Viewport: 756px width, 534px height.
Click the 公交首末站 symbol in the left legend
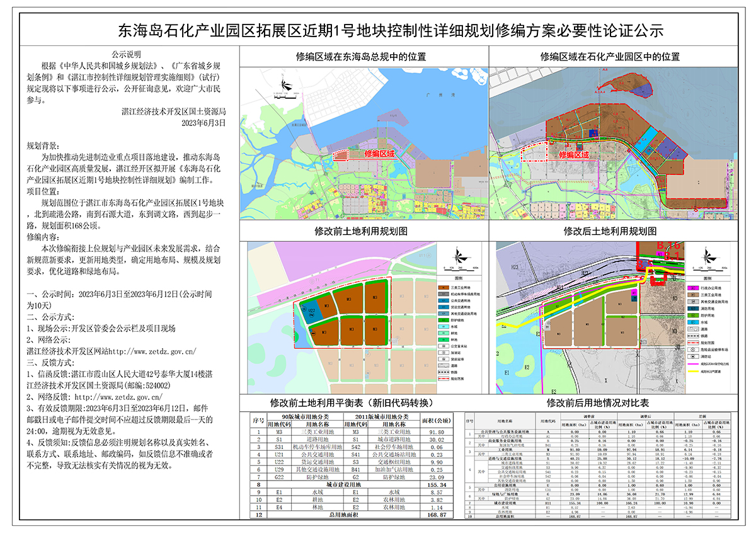(445, 346)
